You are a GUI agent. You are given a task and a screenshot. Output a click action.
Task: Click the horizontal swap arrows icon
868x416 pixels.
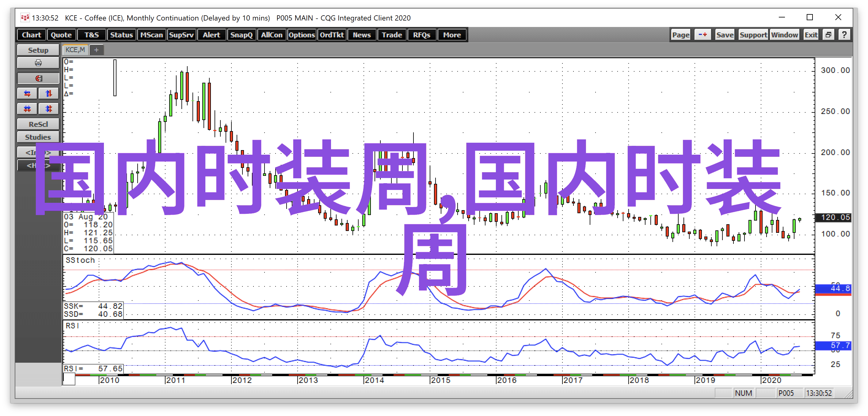point(27,94)
